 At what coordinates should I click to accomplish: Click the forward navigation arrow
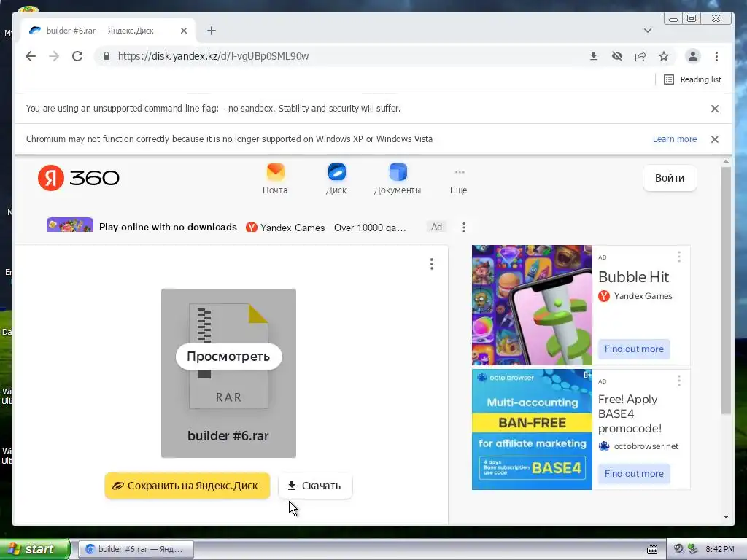(x=54, y=56)
